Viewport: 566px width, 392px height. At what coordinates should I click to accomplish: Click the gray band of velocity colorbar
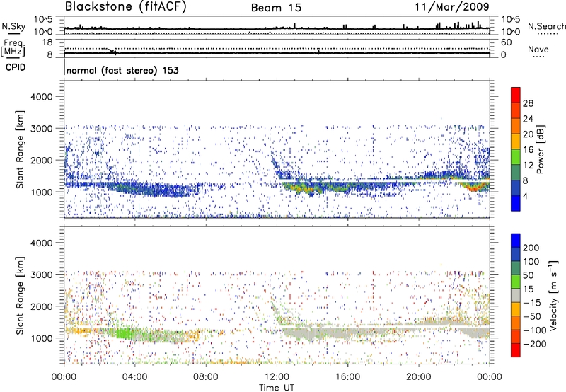[516, 295]
